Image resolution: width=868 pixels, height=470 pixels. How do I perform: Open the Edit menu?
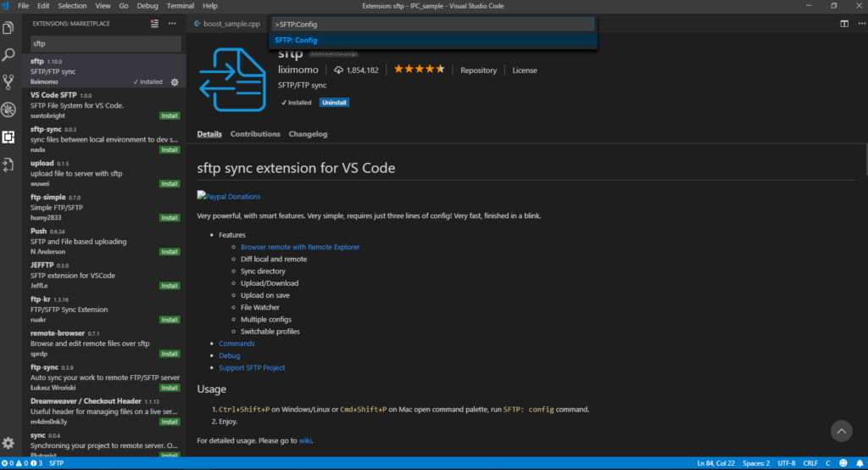tap(43, 6)
